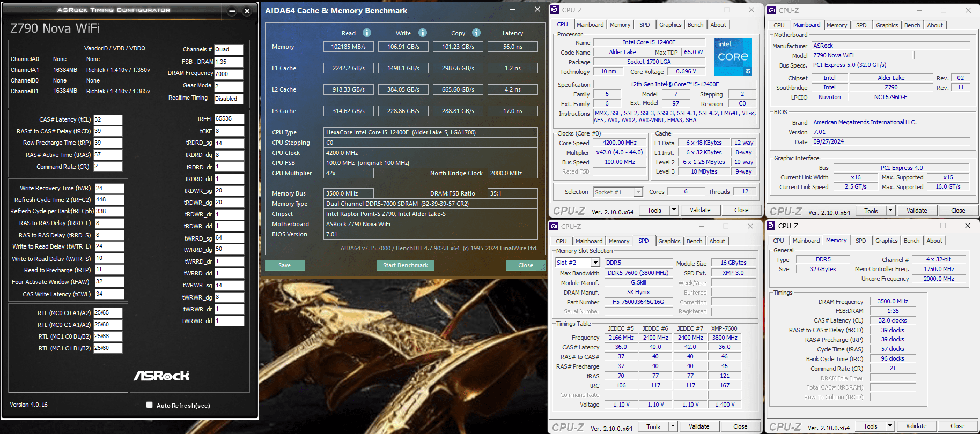This screenshot has height=434, width=980.
Task: Click the Save button in AIDA64
Action: [x=285, y=265]
